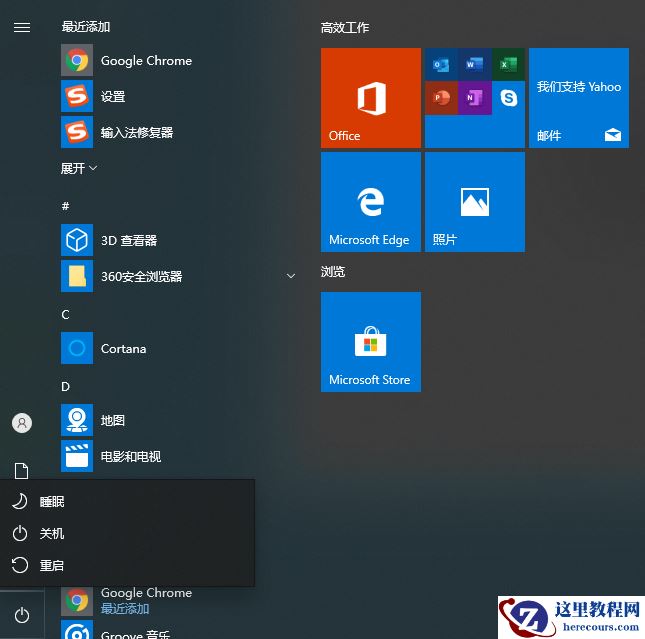Select 关机 shut down option
The width and height of the screenshot is (645, 639).
coord(127,534)
